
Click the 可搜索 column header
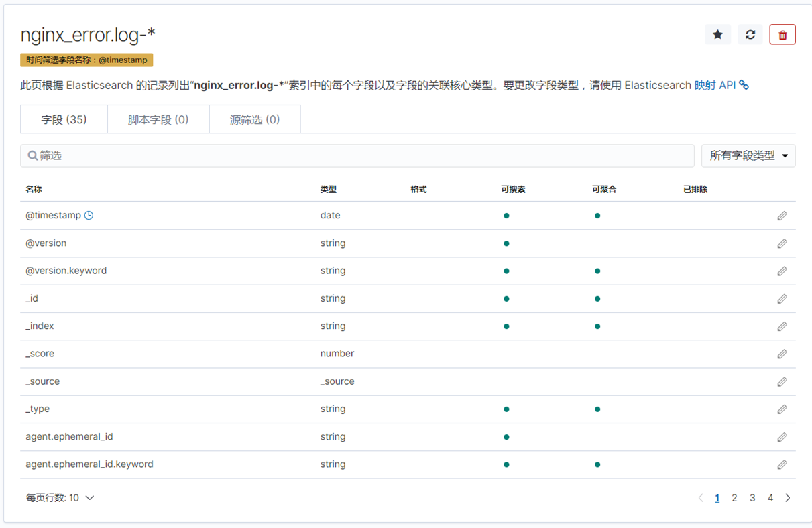click(x=513, y=190)
